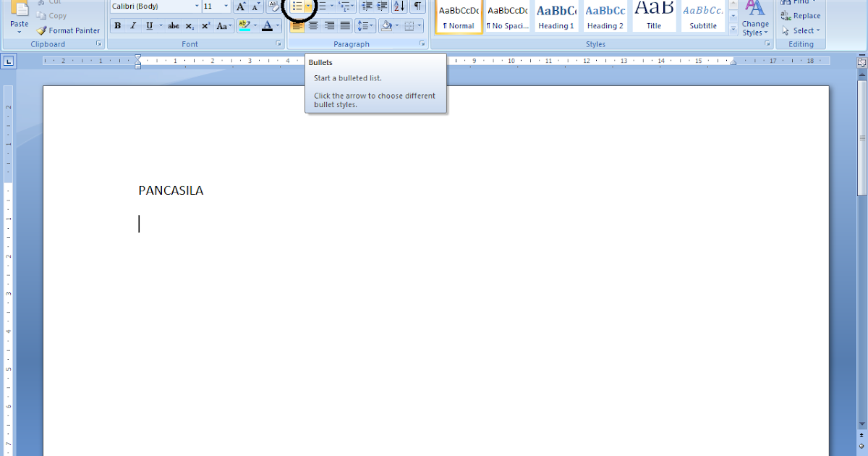Toggle Italic formatting

coord(133,26)
